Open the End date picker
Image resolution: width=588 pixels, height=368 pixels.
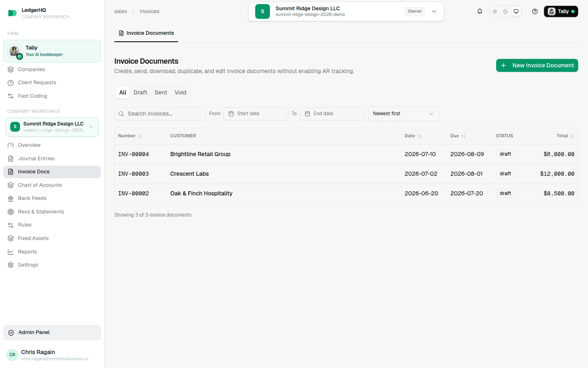coord(332,114)
